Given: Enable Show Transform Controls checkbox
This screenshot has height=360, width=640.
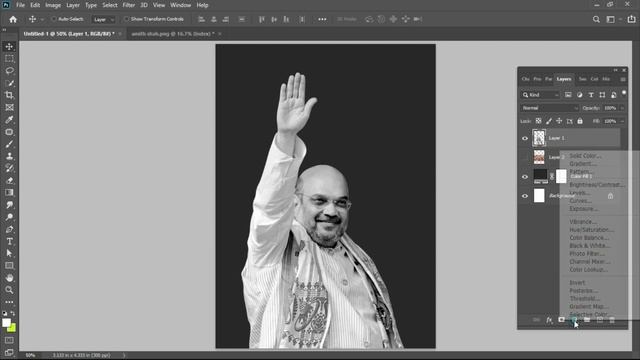Looking at the screenshot, I should click(126, 19).
